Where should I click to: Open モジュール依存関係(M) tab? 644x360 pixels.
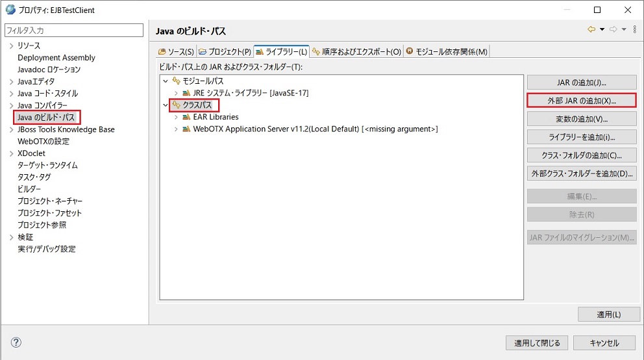coord(447,51)
